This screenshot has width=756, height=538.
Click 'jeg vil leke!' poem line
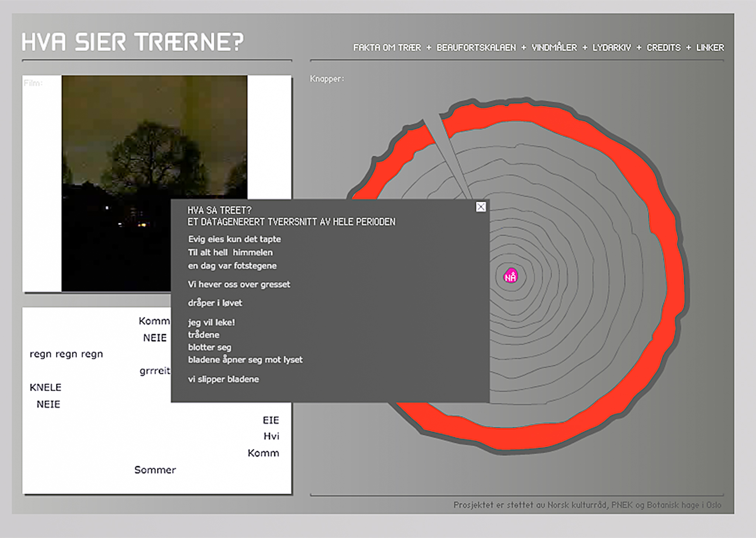click(x=211, y=323)
